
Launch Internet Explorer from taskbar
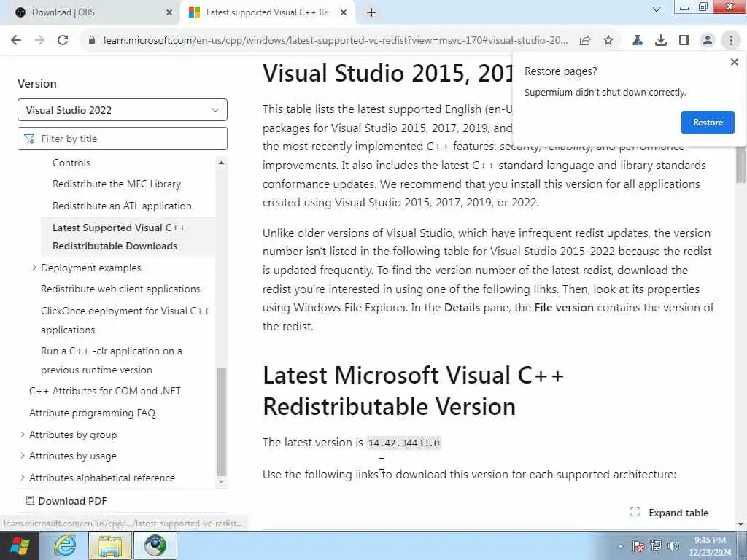[x=65, y=545]
